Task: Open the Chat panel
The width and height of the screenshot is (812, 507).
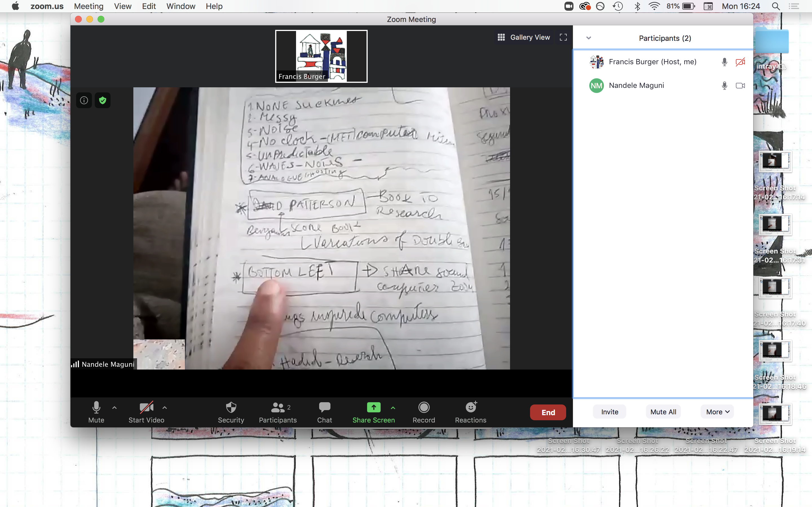Action: (324, 412)
